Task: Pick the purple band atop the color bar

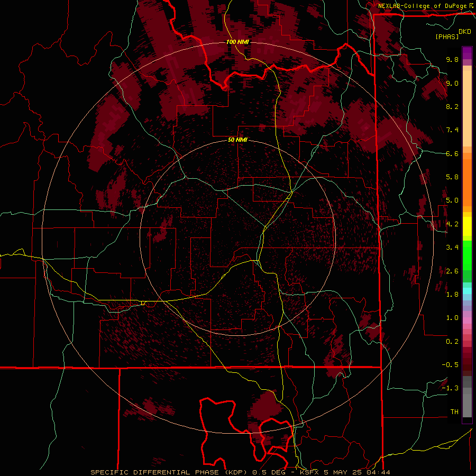Action: 467,53
